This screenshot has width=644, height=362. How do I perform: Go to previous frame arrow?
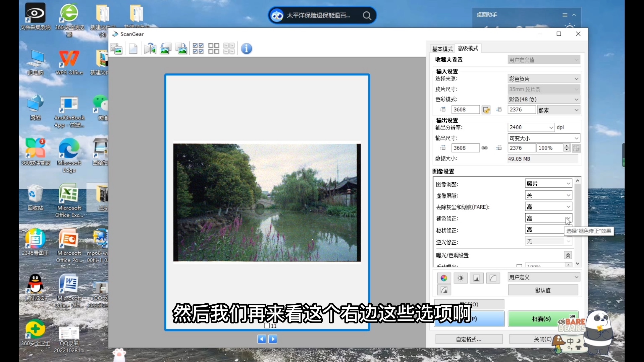click(x=262, y=339)
